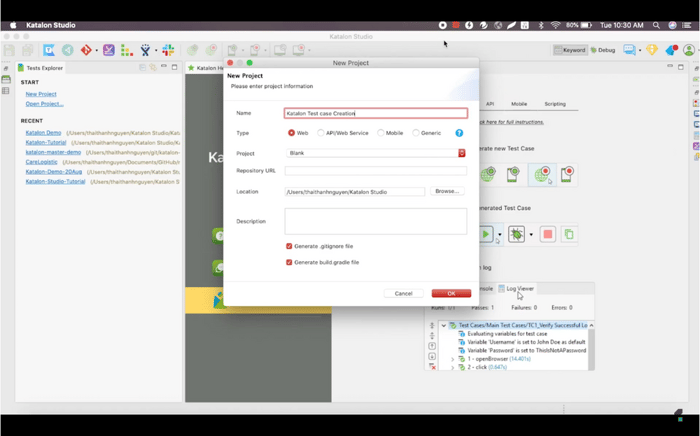Switch to the Log Viewer tab
The width and height of the screenshot is (700, 436).
point(516,289)
